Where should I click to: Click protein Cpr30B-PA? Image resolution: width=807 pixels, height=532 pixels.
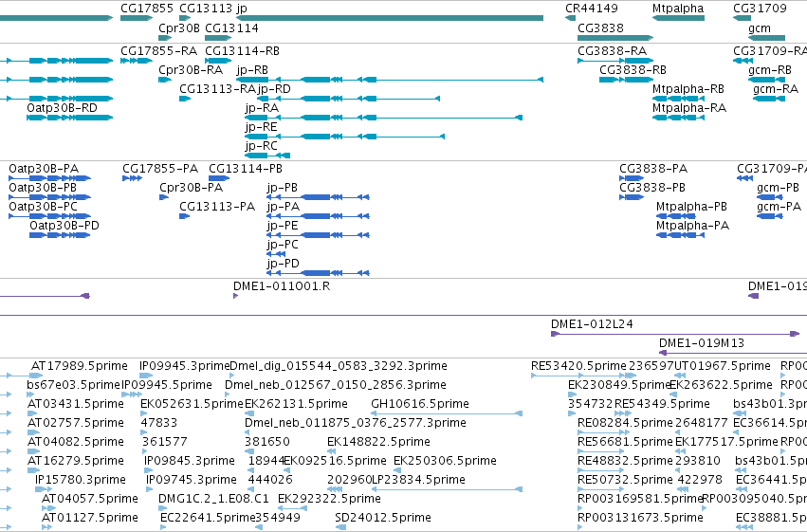coord(191,188)
